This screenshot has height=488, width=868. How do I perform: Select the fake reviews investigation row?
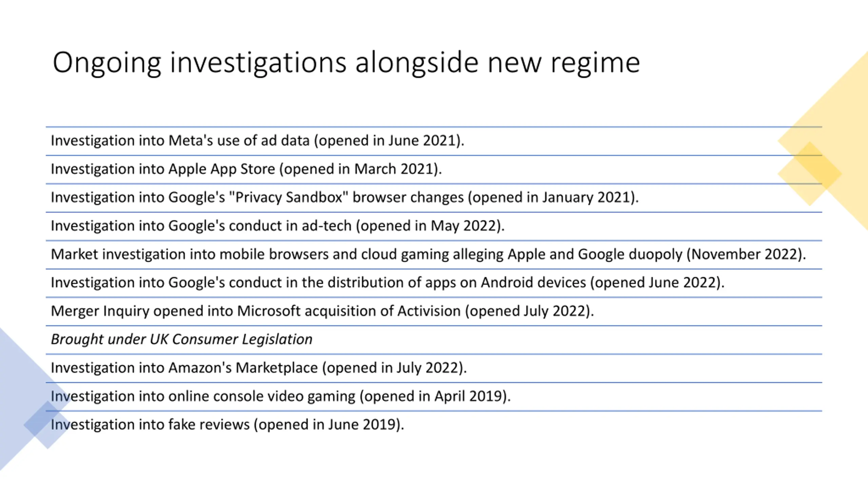click(227, 425)
